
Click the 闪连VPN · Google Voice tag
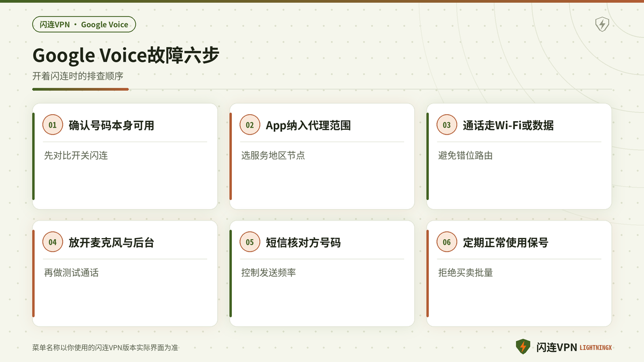(84, 24)
